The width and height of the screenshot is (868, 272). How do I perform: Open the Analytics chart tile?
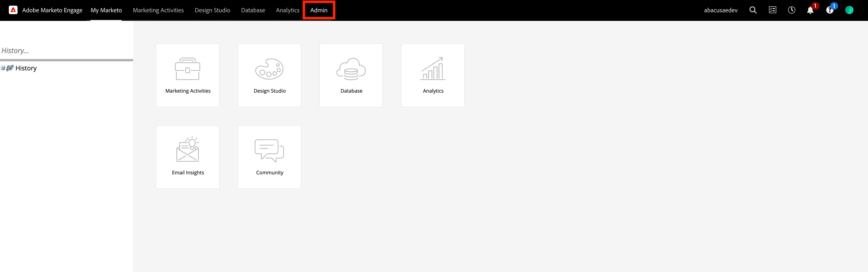coord(433,76)
